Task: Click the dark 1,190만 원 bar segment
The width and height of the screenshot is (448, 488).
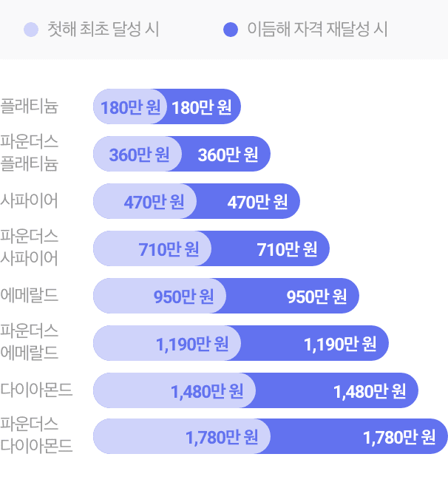Action: pyautogui.click(x=315, y=343)
